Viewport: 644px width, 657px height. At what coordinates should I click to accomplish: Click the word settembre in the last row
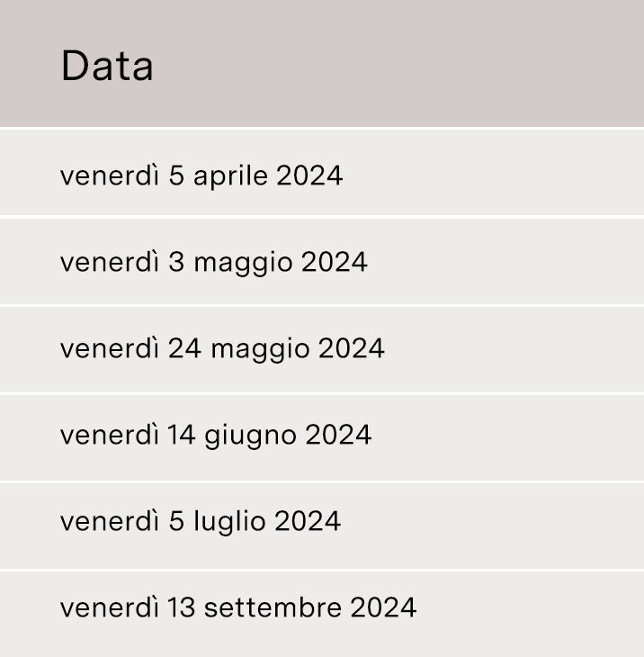pos(273,607)
